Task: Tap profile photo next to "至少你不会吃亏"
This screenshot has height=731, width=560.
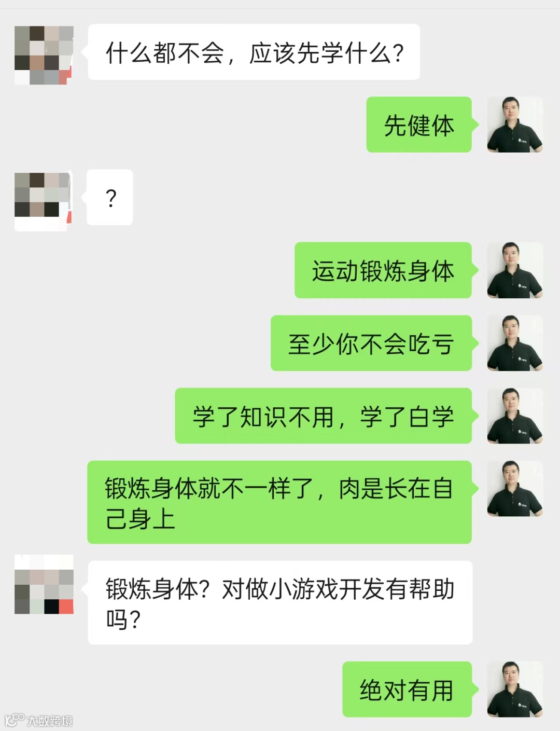Action: click(515, 343)
